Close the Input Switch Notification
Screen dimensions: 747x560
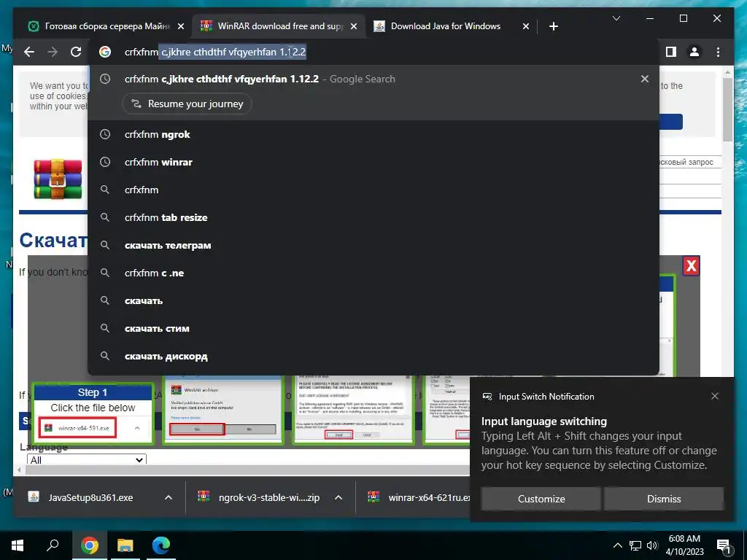(x=715, y=396)
